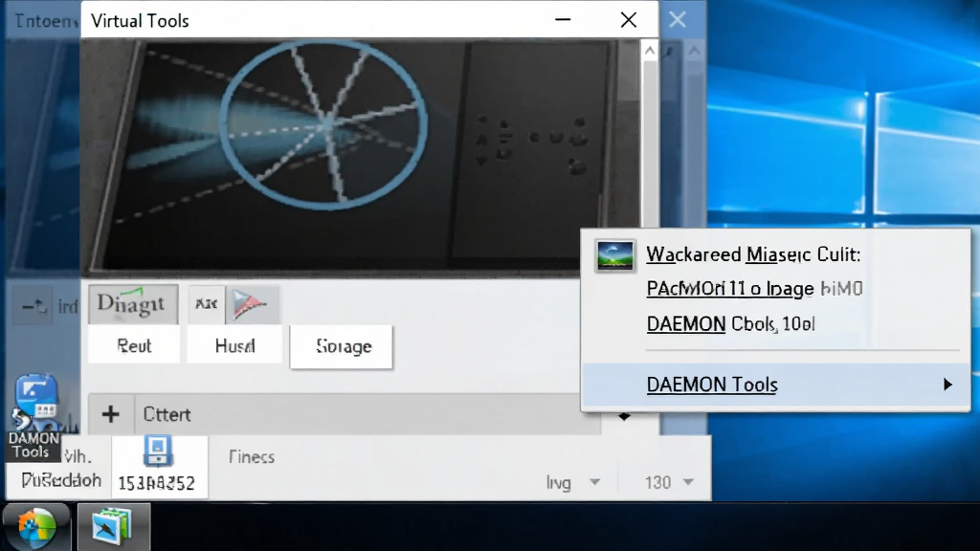This screenshot has height=551, width=980.
Task: Select the 'Wackareed Miaseıc Culit:' menu entry
Action: pos(753,254)
